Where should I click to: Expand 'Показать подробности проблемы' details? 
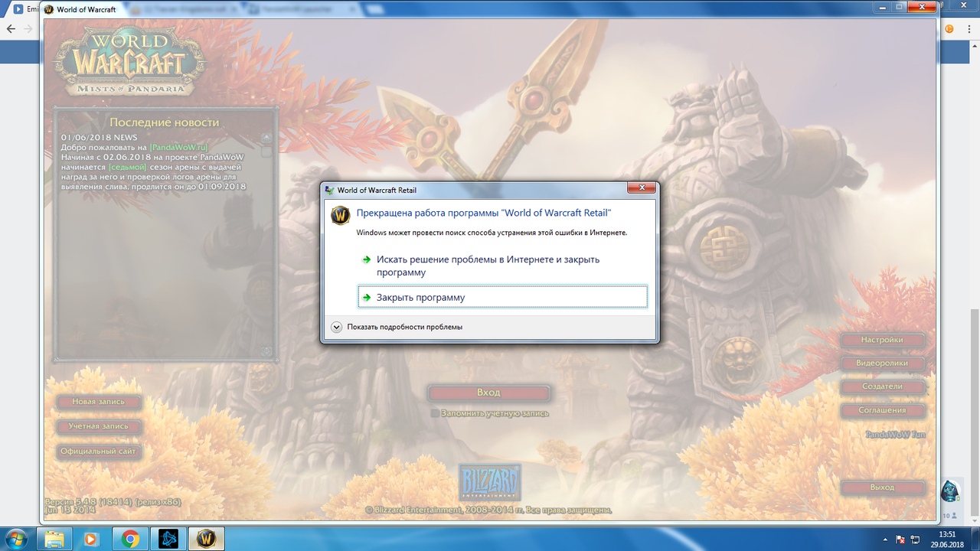[397, 327]
